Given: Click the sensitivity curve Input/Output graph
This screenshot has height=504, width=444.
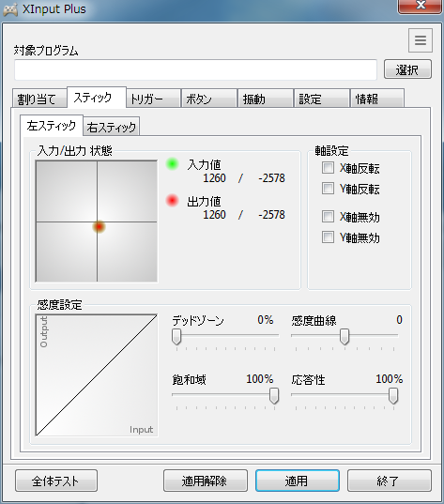Looking at the screenshot, I should 97,375.
